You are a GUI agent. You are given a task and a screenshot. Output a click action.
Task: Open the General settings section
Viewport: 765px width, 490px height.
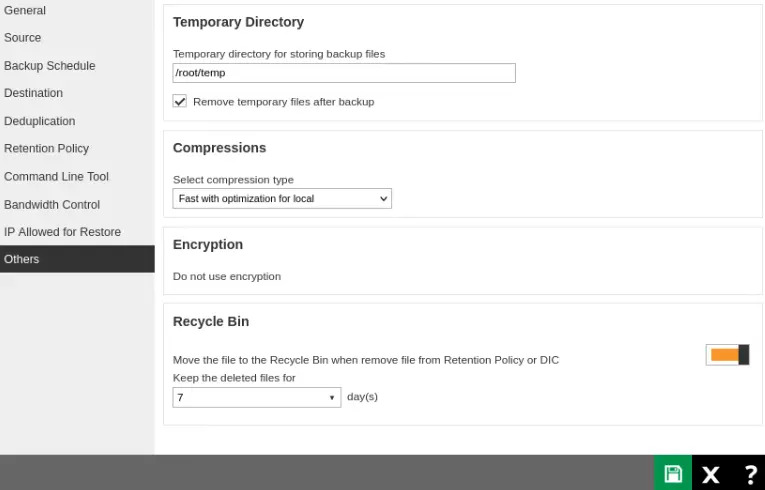click(x=25, y=10)
